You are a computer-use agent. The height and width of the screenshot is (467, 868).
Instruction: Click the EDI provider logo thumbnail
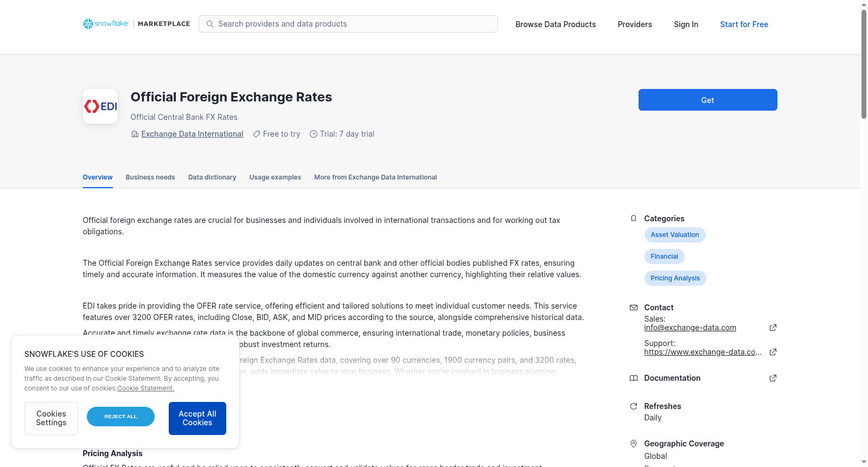pos(100,106)
